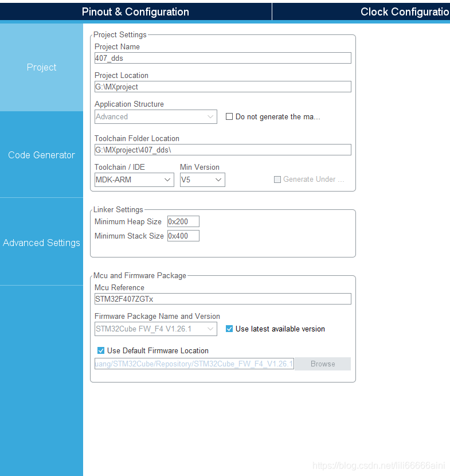The image size is (450, 476).
Task: Toggle Do not generate the main checkbox
Action: [x=229, y=116]
